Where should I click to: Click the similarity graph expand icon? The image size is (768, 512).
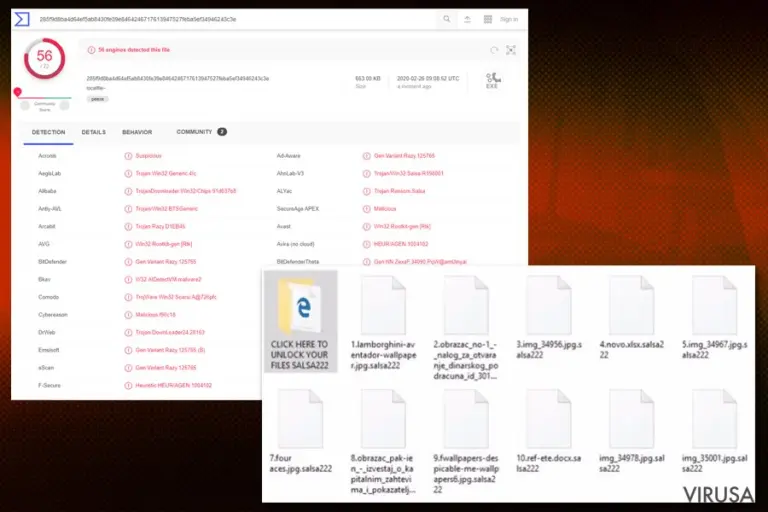pos(511,50)
